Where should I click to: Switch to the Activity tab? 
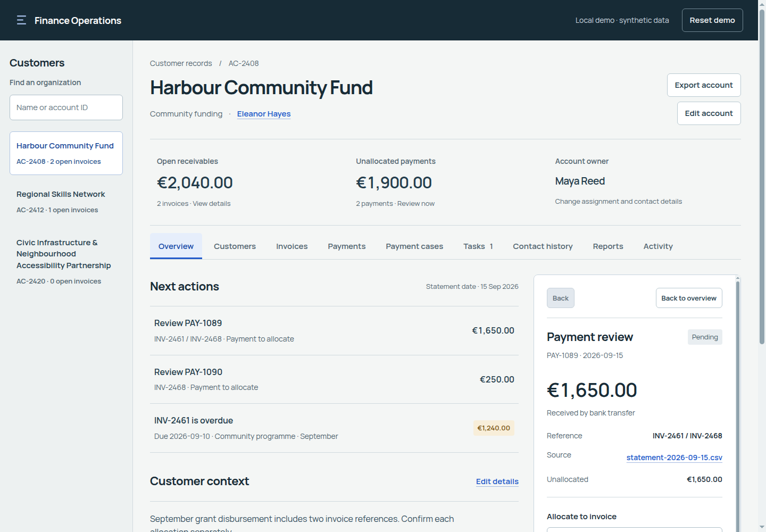click(658, 246)
